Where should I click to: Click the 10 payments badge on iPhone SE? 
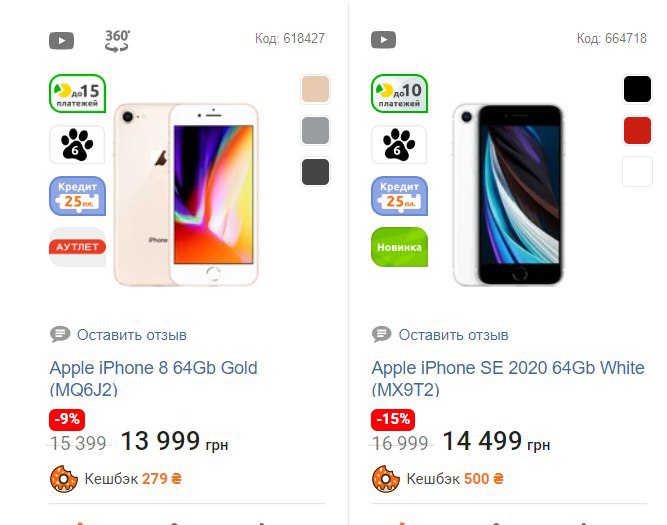(x=399, y=94)
